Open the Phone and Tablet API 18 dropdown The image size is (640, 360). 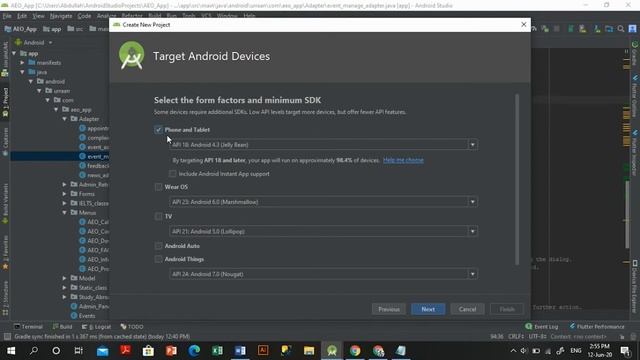[323, 144]
